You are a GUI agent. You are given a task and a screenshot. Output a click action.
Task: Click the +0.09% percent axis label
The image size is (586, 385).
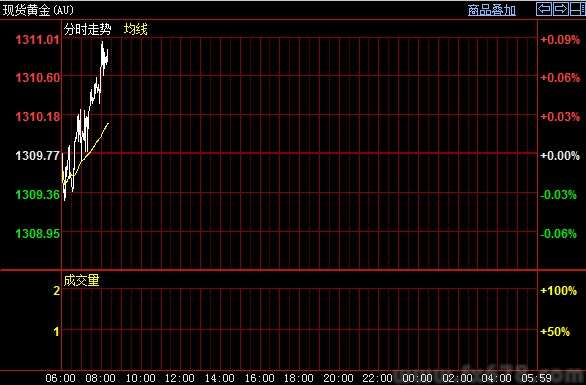pos(560,40)
